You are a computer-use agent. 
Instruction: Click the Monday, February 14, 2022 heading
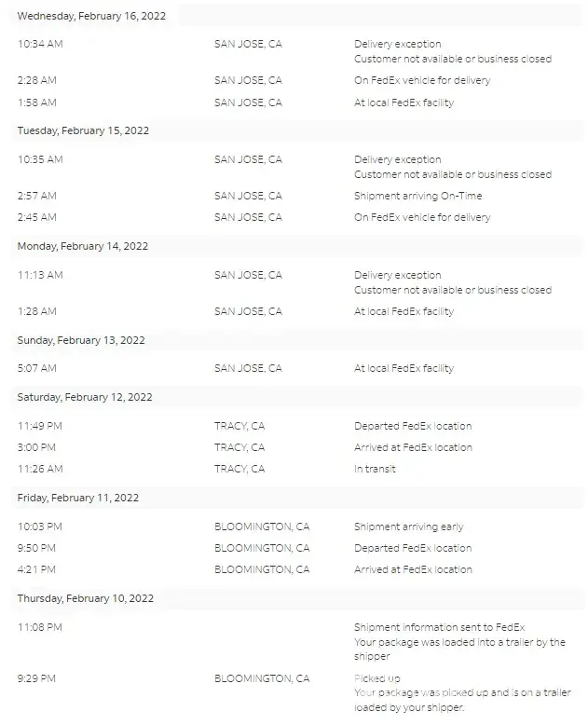[82, 247]
